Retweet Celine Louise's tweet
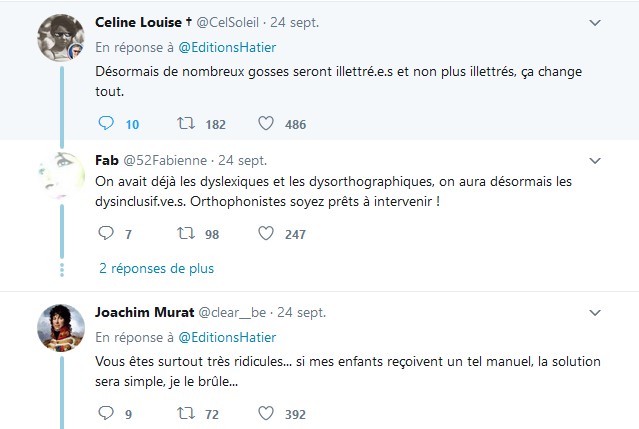The height and width of the screenshot is (429, 639). coord(186,123)
